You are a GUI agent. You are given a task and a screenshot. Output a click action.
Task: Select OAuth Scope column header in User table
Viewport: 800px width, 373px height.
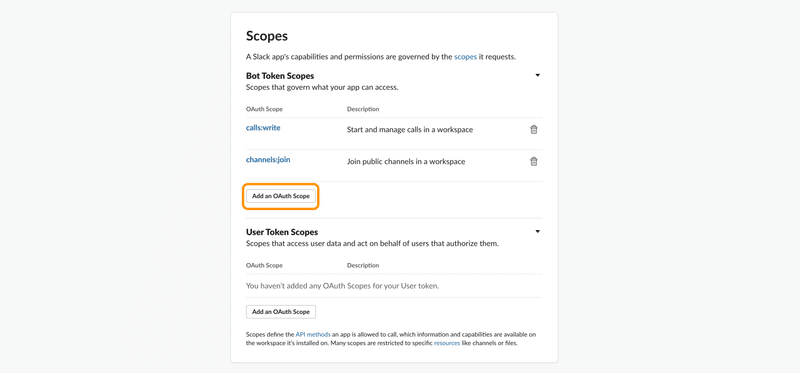point(264,265)
